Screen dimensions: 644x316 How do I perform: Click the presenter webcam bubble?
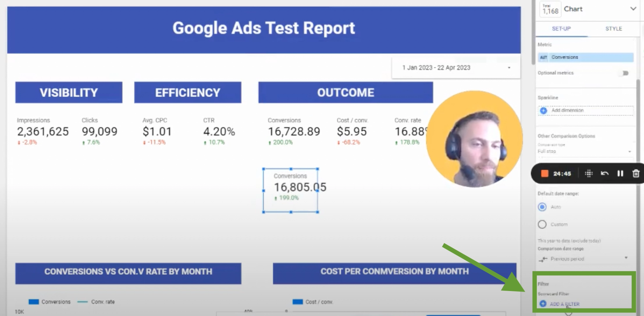pyautogui.click(x=474, y=139)
